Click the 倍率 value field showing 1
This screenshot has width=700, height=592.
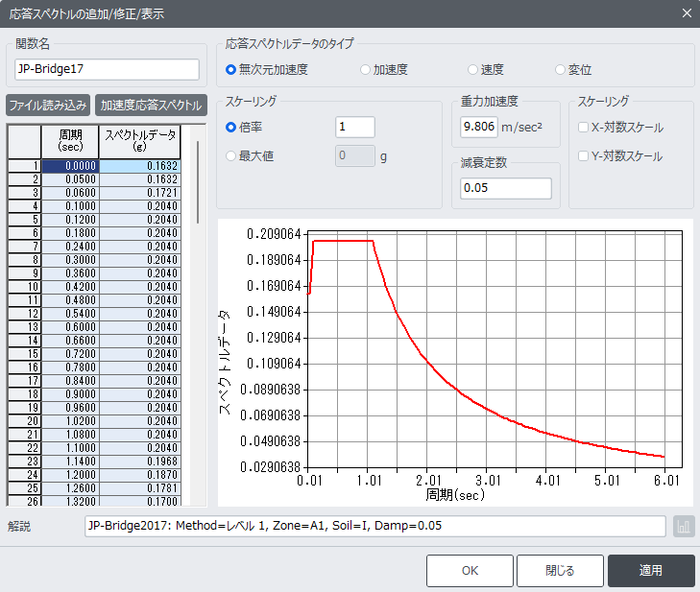[x=355, y=128]
